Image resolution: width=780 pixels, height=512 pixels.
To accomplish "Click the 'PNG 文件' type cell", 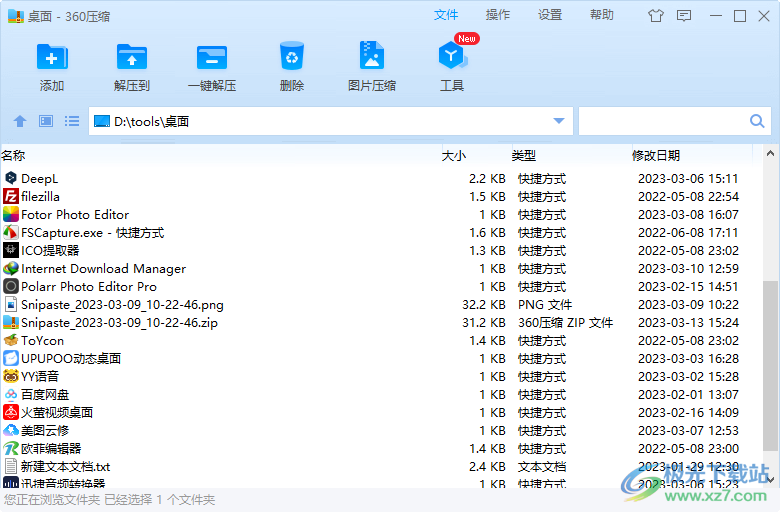I will click(x=545, y=305).
